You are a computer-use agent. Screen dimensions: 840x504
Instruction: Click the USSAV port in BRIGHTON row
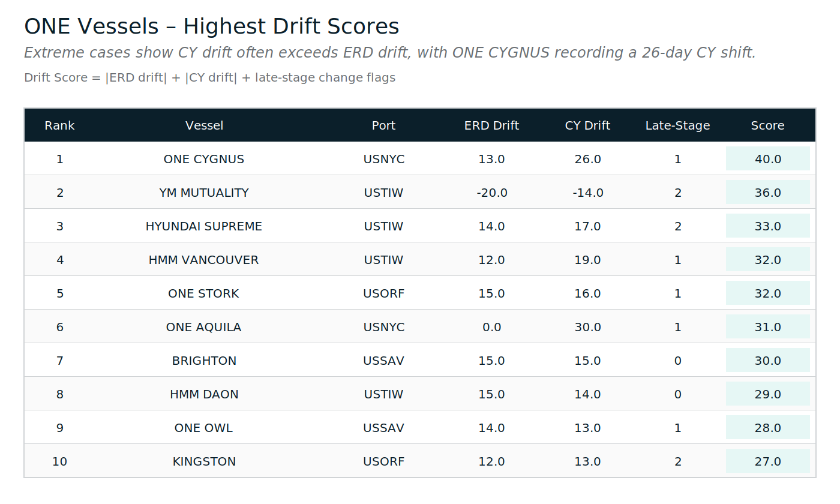point(383,361)
